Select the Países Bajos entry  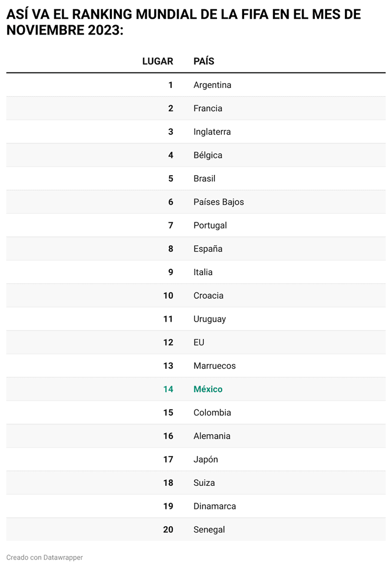click(218, 202)
